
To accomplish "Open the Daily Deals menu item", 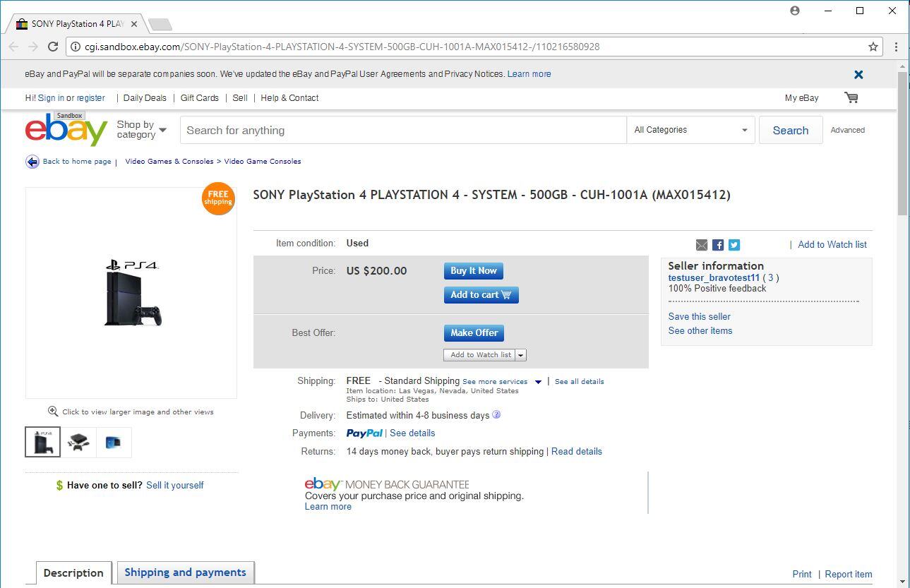I will (145, 98).
